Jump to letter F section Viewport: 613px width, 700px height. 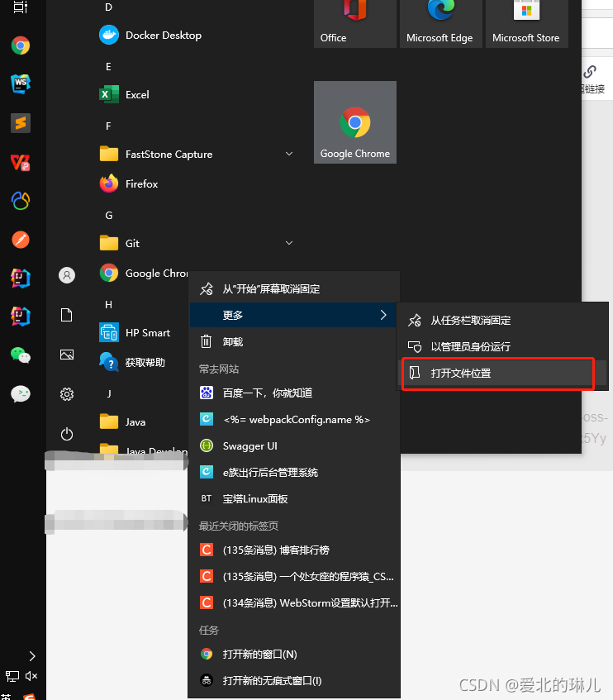(x=108, y=126)
